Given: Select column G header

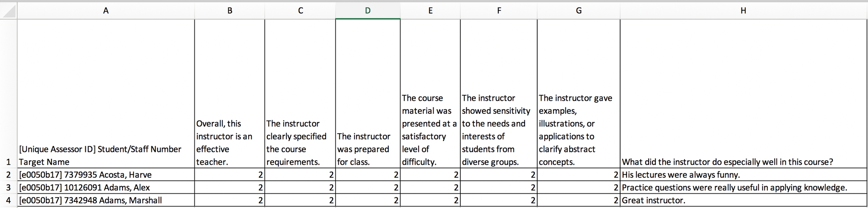Looking at the screenshot, I should [x=579, y=11].
